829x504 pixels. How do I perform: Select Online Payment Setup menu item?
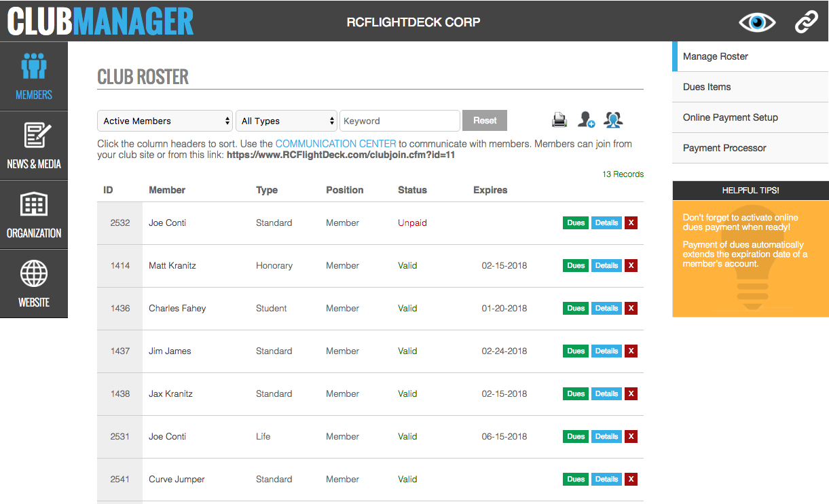coord(750,117)
